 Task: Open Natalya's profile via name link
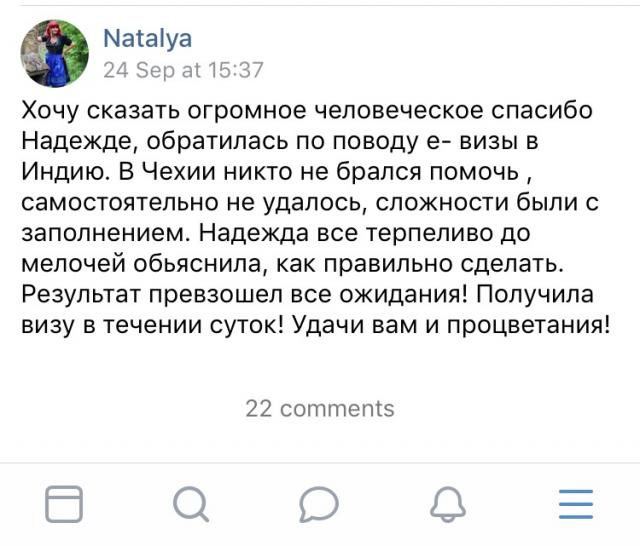tap(148, 39)
